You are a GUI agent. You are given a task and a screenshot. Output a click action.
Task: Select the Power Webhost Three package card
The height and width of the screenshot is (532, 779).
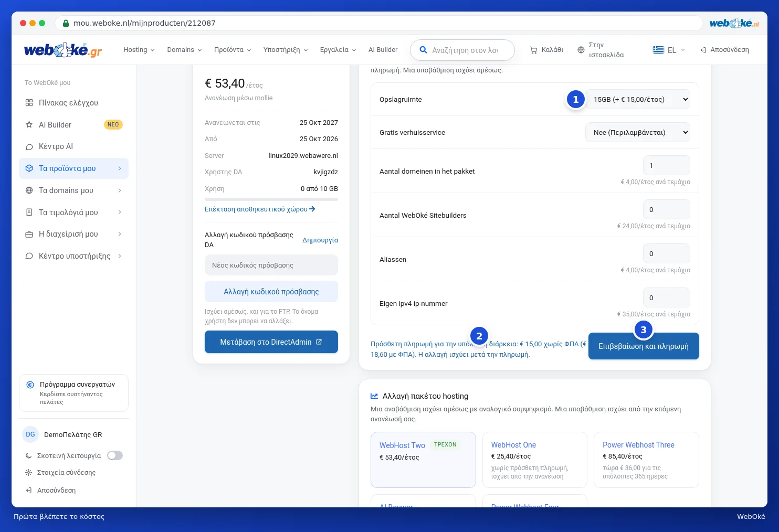[x=646, y=460]
